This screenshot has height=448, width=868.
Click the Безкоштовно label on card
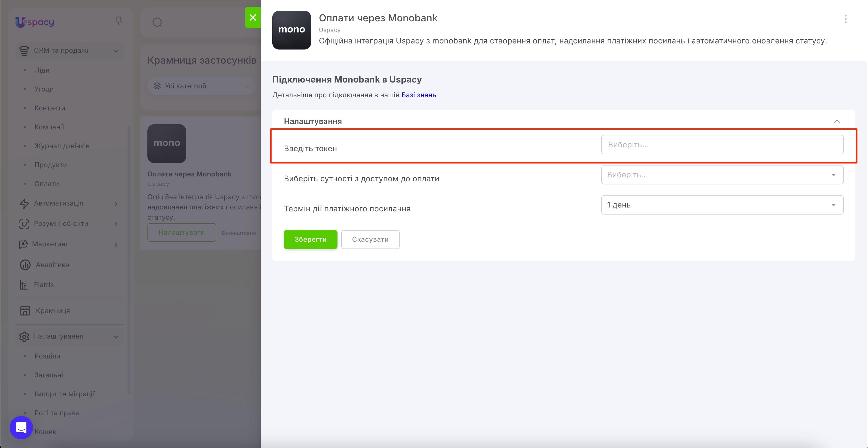239,233
